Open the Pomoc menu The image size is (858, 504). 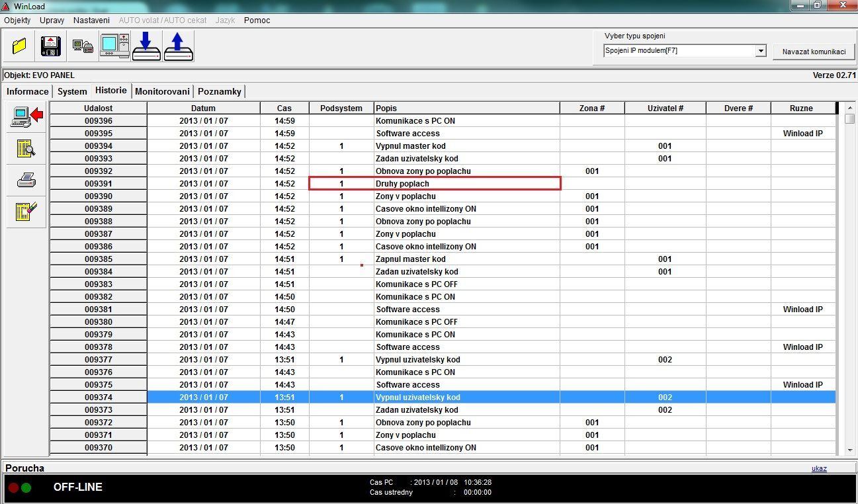pyautogui.click(x=257, y=20)
